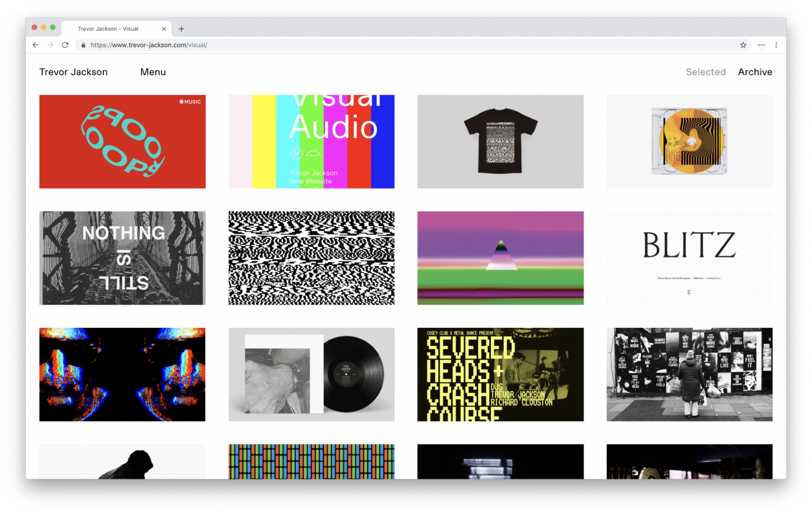Open the Archive section
This screenshot has width=812, height=513.
point(755,72)
